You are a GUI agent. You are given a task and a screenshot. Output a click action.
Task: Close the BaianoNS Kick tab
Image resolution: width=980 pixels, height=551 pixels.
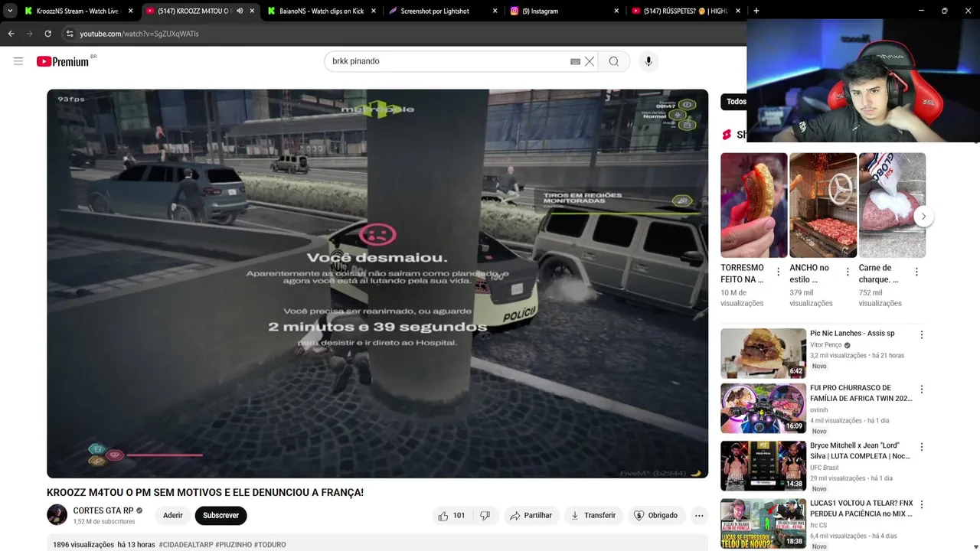click(x=373, y=11)
